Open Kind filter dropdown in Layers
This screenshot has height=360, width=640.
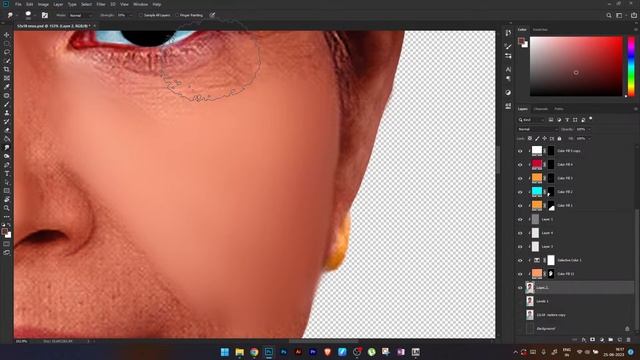point(531,120)
